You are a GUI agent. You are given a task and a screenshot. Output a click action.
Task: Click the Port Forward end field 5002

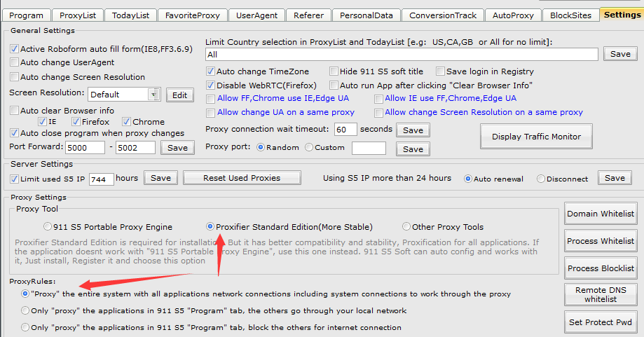(135, 147)
